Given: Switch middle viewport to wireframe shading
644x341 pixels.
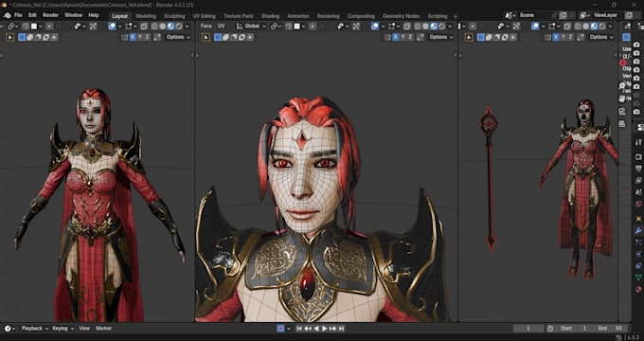Looking at the screenshot, I should 418,27.
